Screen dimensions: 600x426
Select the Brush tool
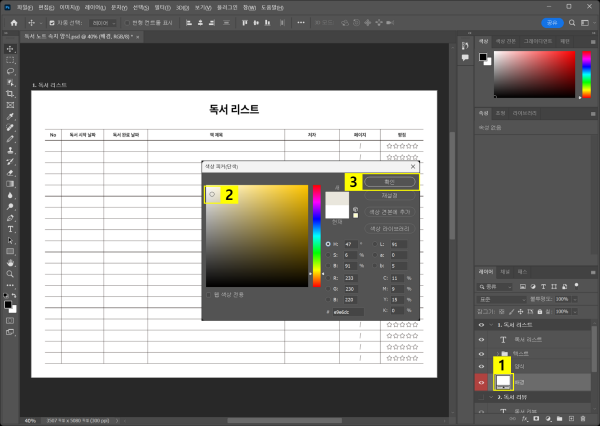(x=10, y=139)
